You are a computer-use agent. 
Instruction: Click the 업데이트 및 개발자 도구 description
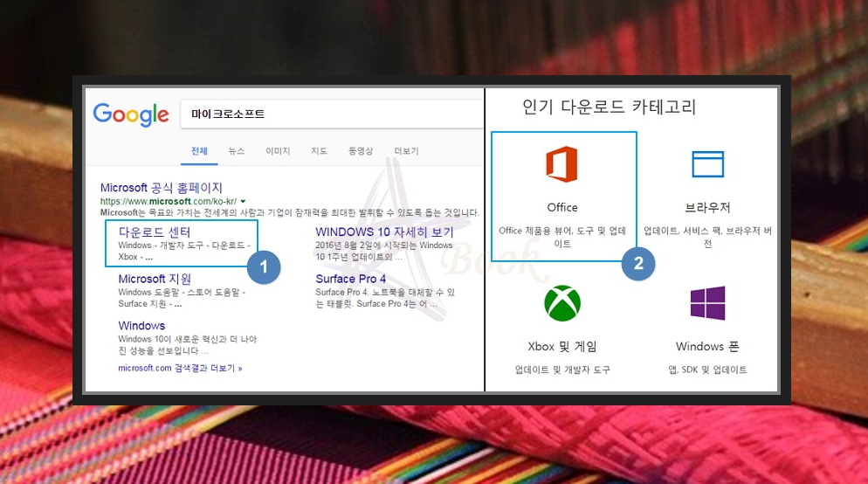point(562,370)
